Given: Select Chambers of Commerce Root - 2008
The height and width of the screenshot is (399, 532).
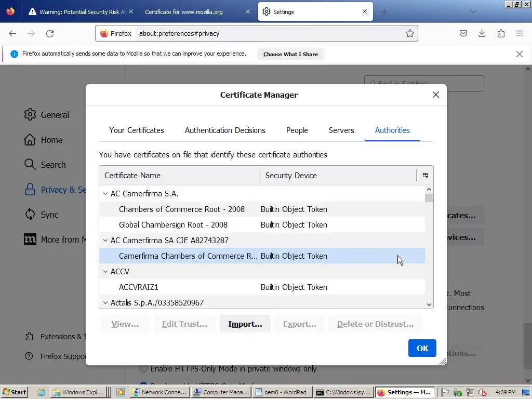Looking at the screenshot, I should (x=262, y=209).
